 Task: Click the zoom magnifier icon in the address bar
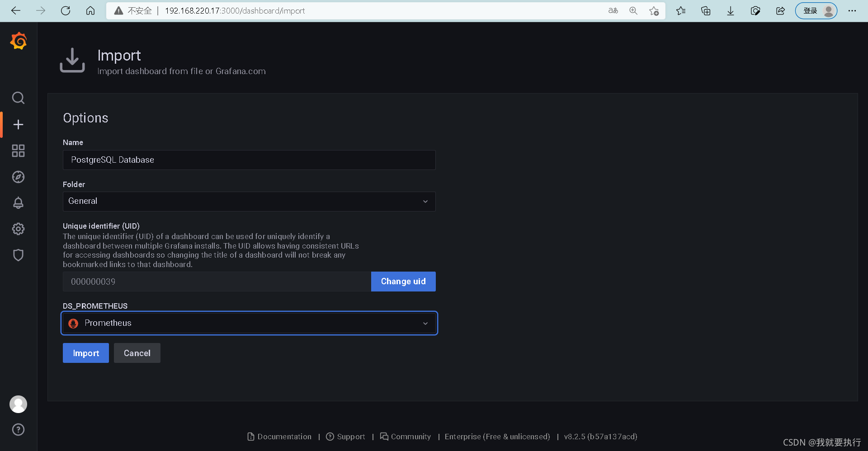(633, 10)
